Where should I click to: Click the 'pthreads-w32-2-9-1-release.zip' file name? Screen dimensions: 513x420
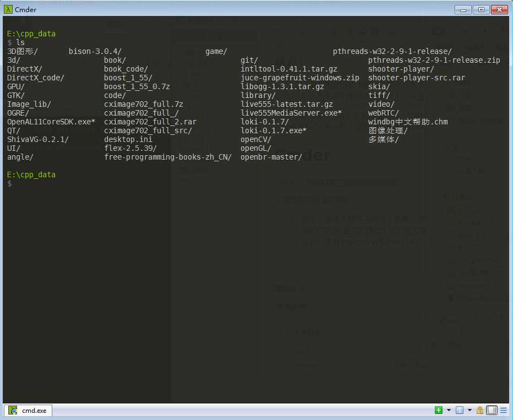tap(434, 60)
